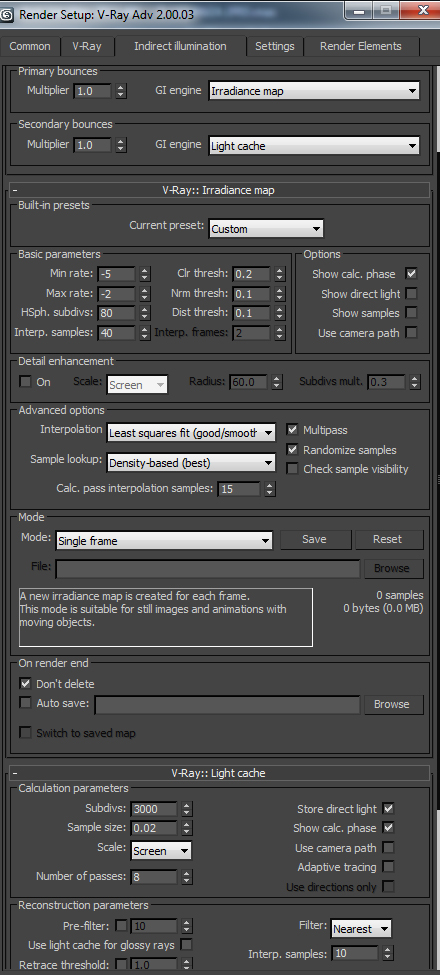Toggle the Multipass checkbox
Screen dimensions: 440x975
pos(292,430)
